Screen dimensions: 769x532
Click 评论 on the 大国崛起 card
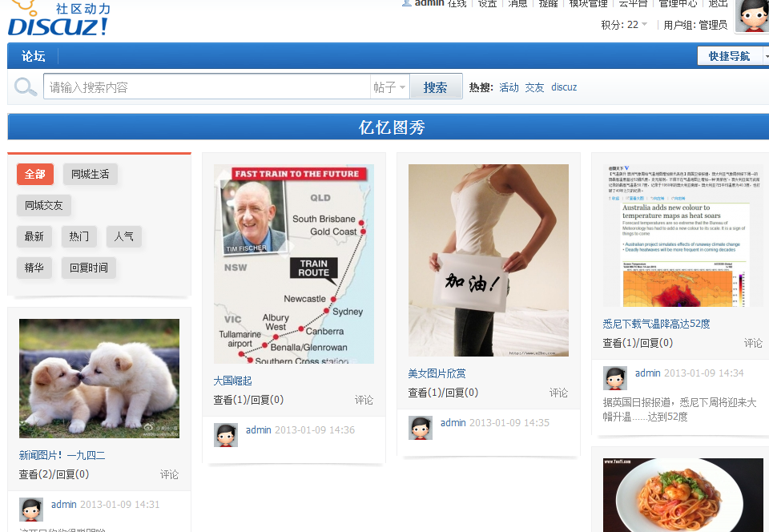pos(364,400)
